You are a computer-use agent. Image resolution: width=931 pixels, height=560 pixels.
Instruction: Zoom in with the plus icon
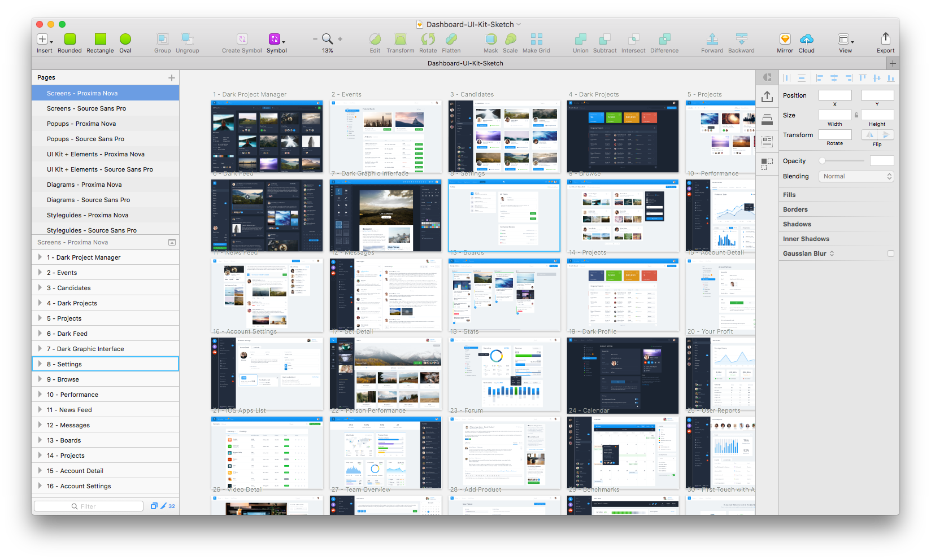pyautogui.click(x=340, y=39)
